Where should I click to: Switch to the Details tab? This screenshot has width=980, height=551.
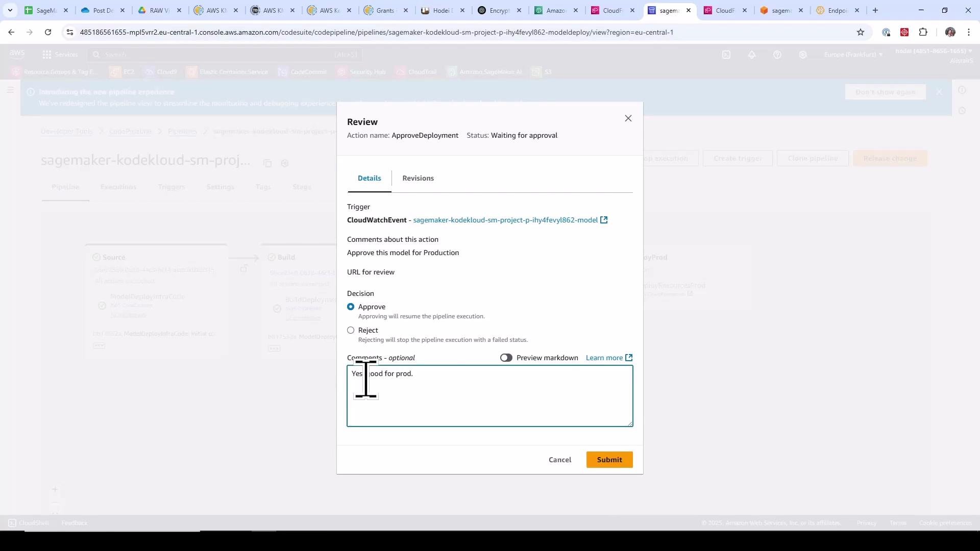[x=370, y=178]
